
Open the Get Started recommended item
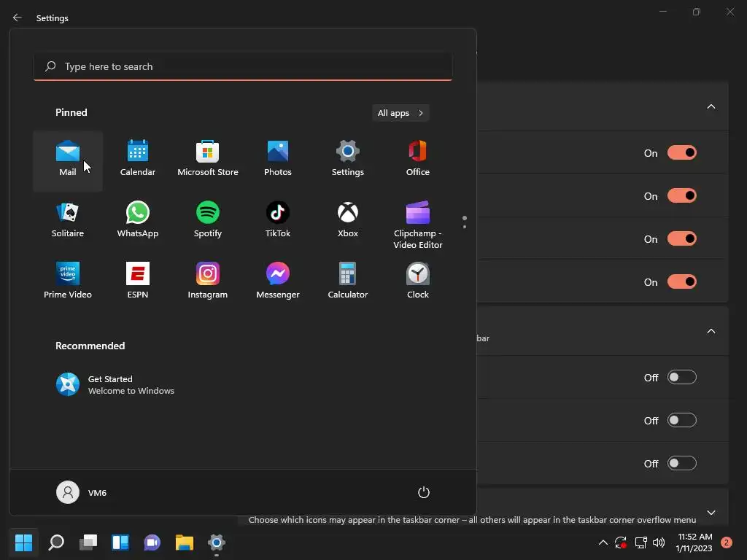[116, 384]
